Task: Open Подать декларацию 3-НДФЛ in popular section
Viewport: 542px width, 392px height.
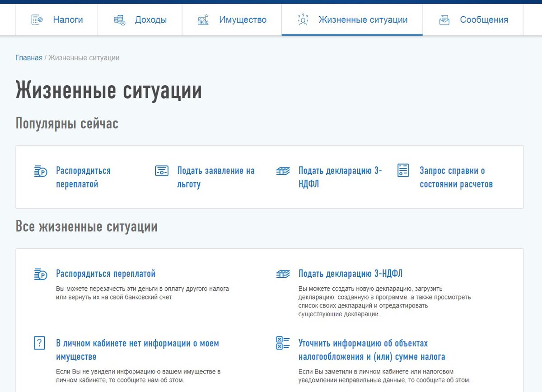Action: (x=340, y=177)
